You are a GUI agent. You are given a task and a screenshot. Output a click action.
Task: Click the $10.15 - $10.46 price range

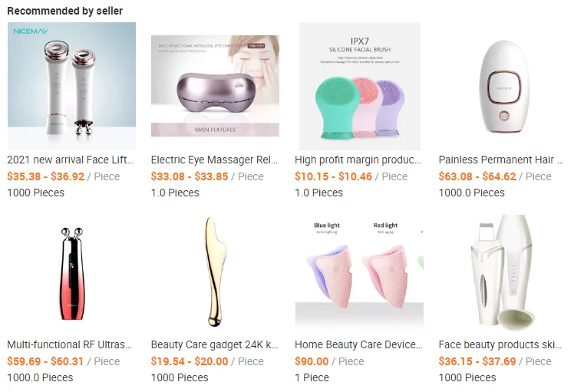pos(334,176)
